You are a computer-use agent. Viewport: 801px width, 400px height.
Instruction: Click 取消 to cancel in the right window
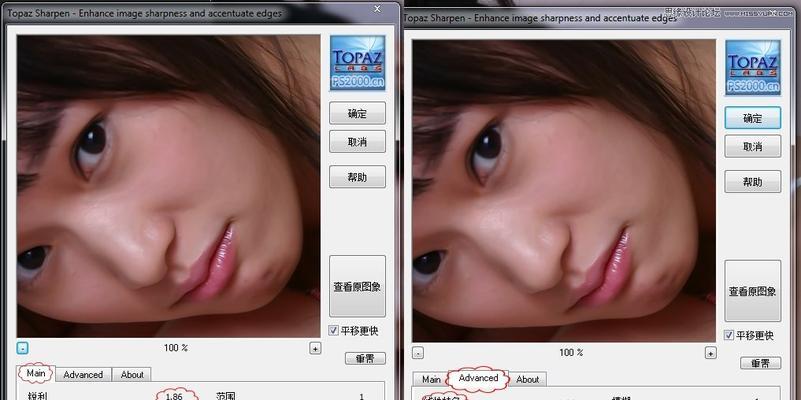click(753, 146)
